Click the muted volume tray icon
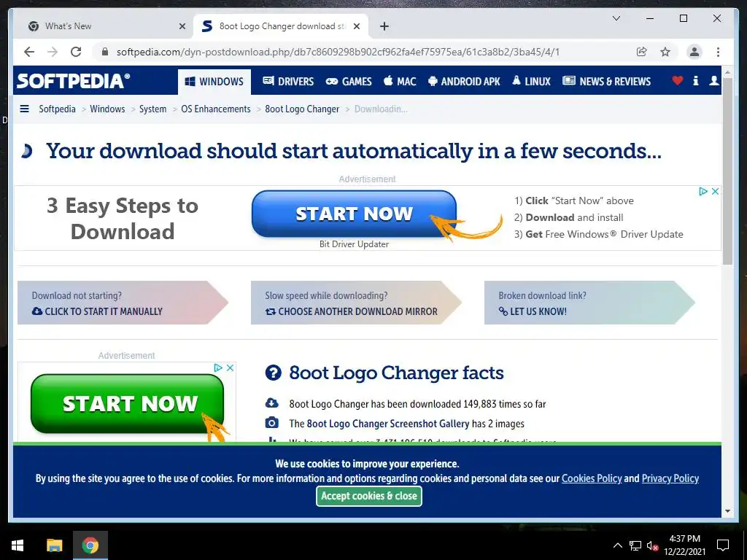The width and height of the screenshot is (747, 560). (652, 545)
